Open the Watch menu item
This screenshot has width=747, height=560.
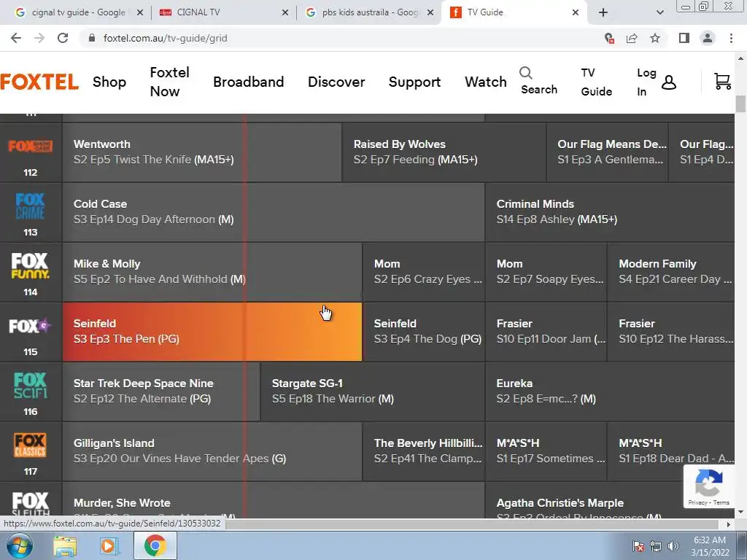(x=485, y=82)
